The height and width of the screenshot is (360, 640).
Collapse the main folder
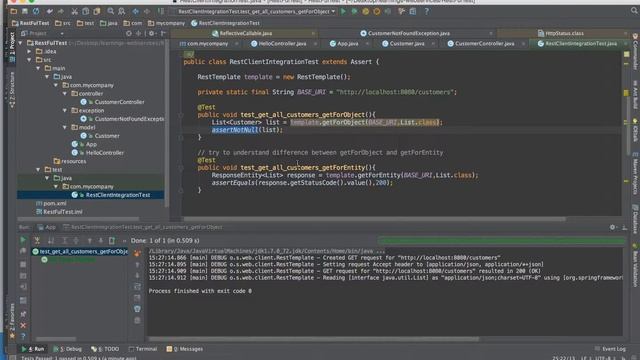point(38,68)
